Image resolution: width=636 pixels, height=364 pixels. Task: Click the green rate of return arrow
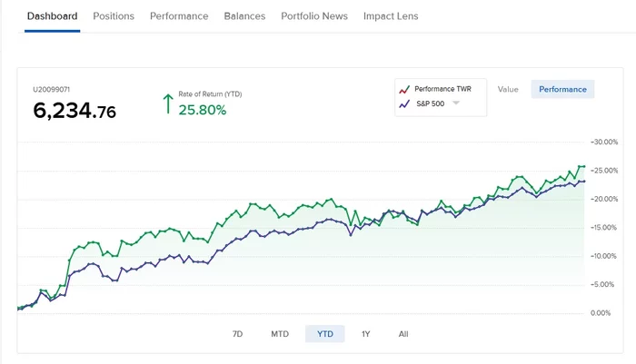(x=166, y=103)
